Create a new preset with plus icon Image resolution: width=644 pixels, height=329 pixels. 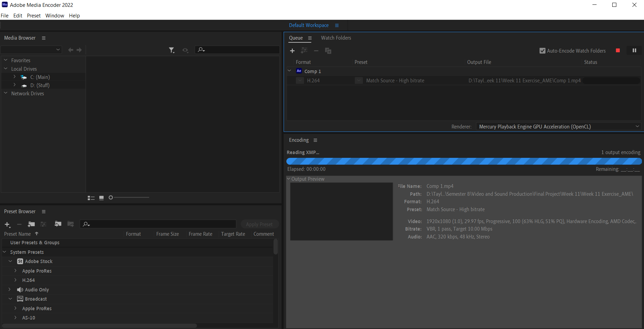coord(8,224)
